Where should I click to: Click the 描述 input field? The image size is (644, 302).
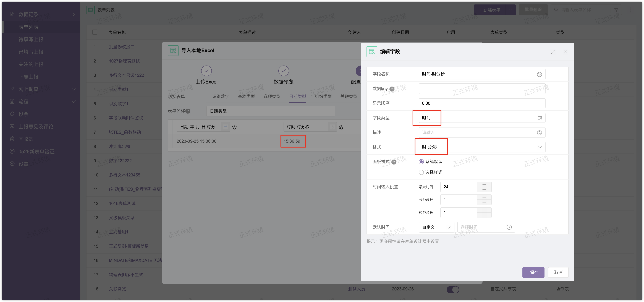pyautogui.click(x=482, y=133)
